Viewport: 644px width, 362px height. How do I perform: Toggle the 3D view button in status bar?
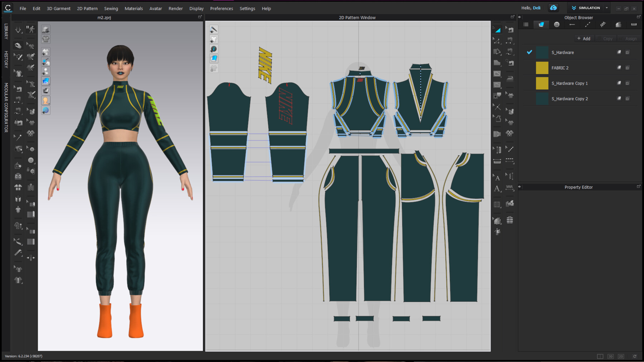[x=611, y=356]
